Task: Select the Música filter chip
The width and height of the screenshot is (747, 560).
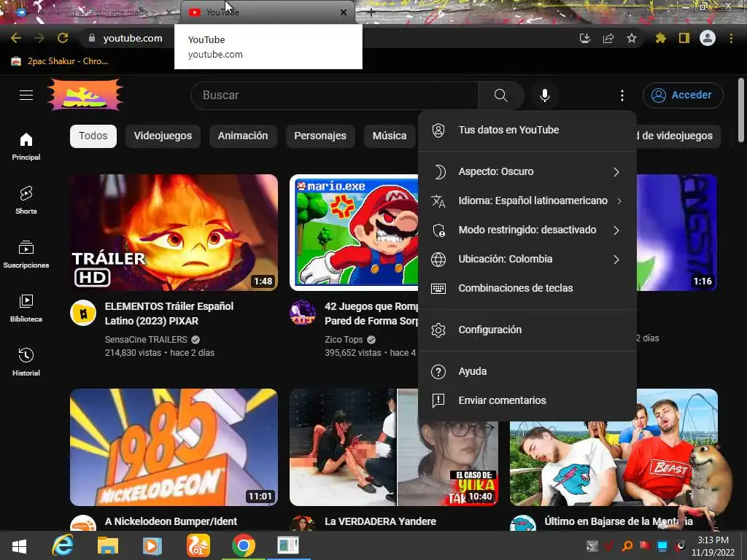Action: [x=390, y=136]
